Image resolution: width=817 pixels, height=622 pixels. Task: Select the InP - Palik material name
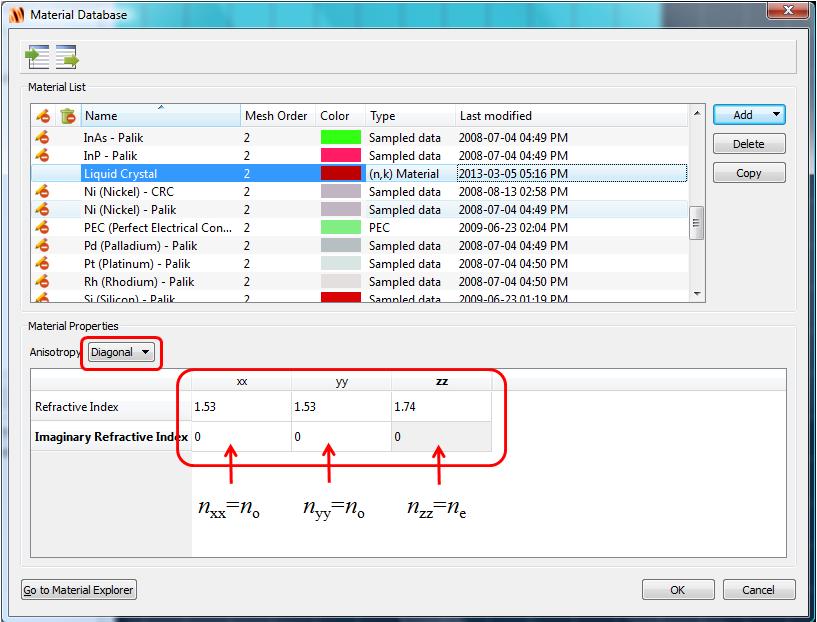point(110,155)
